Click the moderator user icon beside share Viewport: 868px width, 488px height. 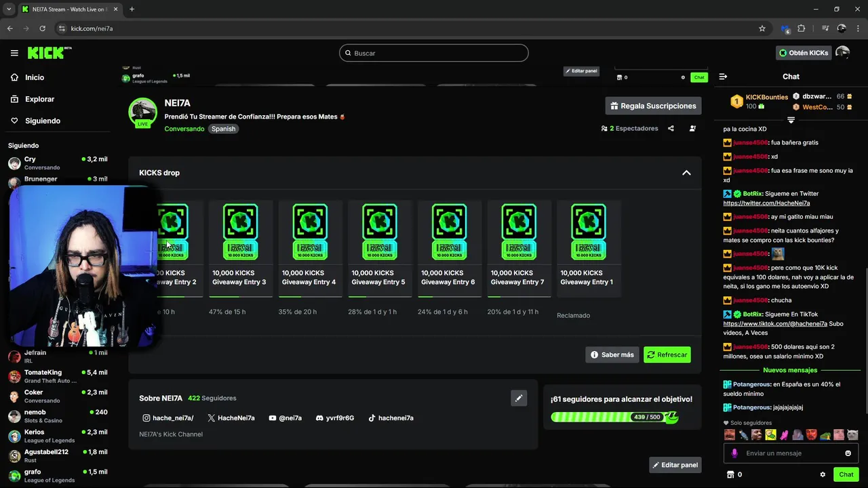tap(692, 128)
